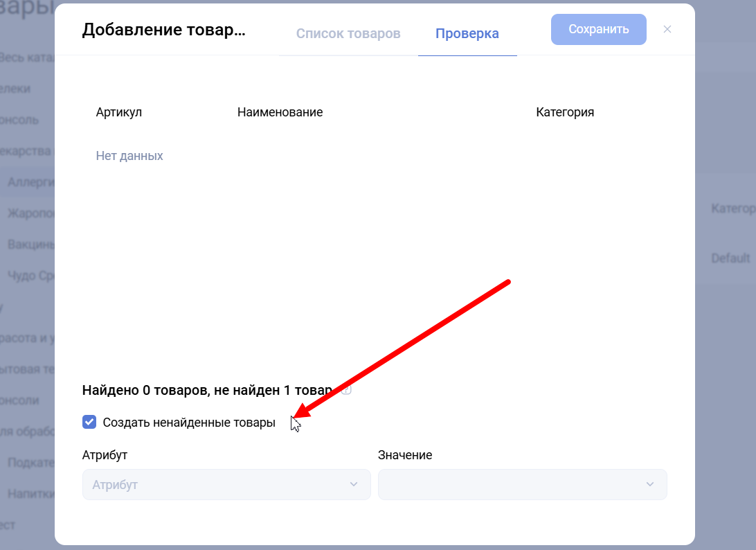Click the Артикул column header
This screenshot has height=550, width=756.
click(x=119, y=112)
